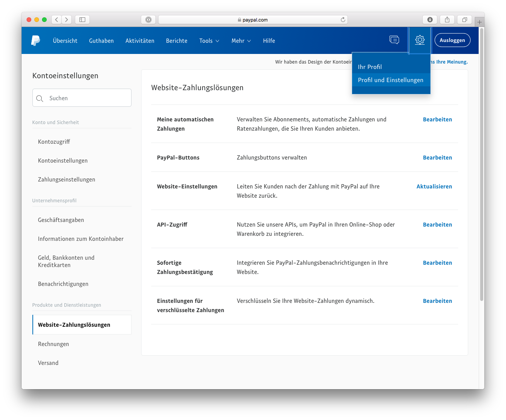This screenshot has width=506, height=420.
Task: Click the settings gear icon
Action: 420,40
